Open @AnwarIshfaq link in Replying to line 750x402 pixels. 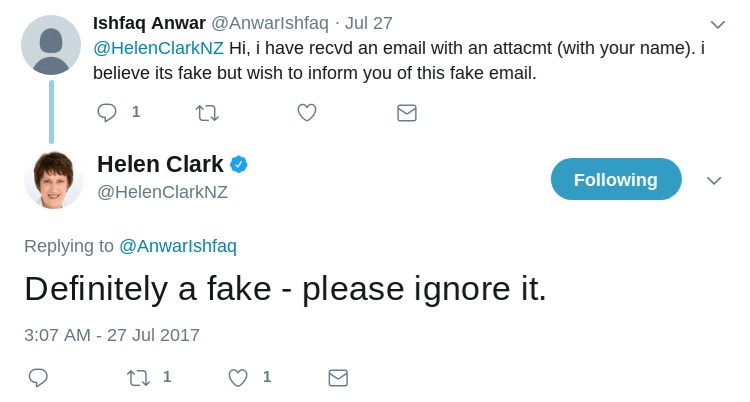pyautogui.click(x=178, y=246)
